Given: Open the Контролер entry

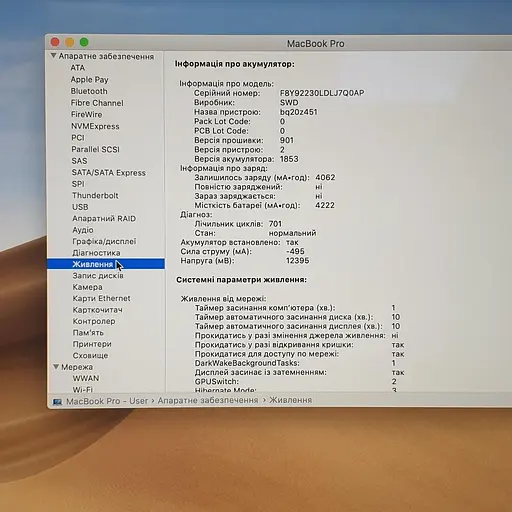Looking at the screenshot, I should (x=94, y=321).
